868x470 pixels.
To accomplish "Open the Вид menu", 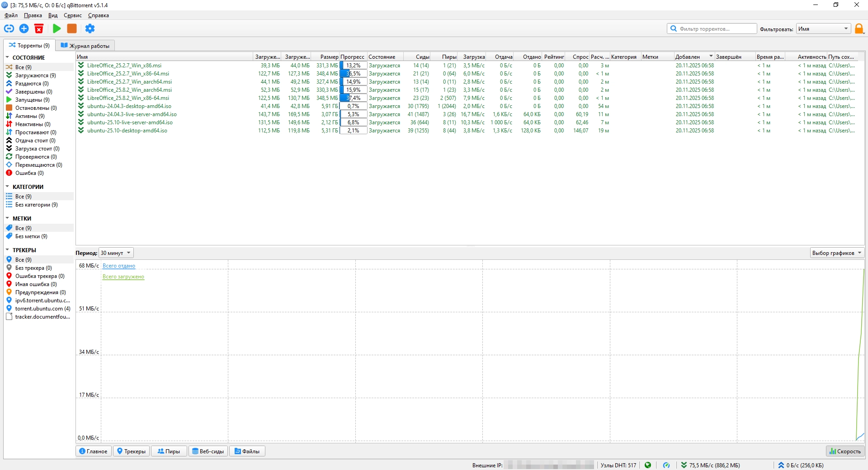I will [53, 15].
